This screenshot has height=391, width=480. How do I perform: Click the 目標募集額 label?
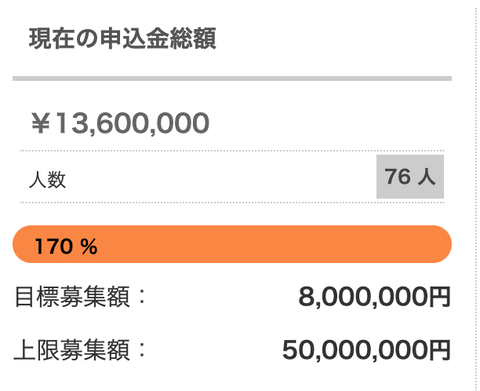(x=72, y=296)
